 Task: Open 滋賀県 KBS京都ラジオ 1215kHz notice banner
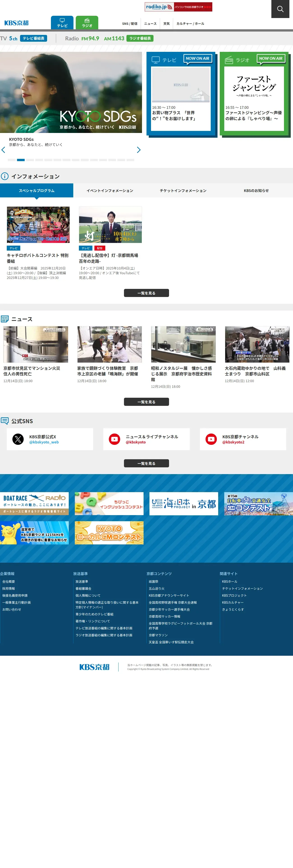tap(34, 533)
